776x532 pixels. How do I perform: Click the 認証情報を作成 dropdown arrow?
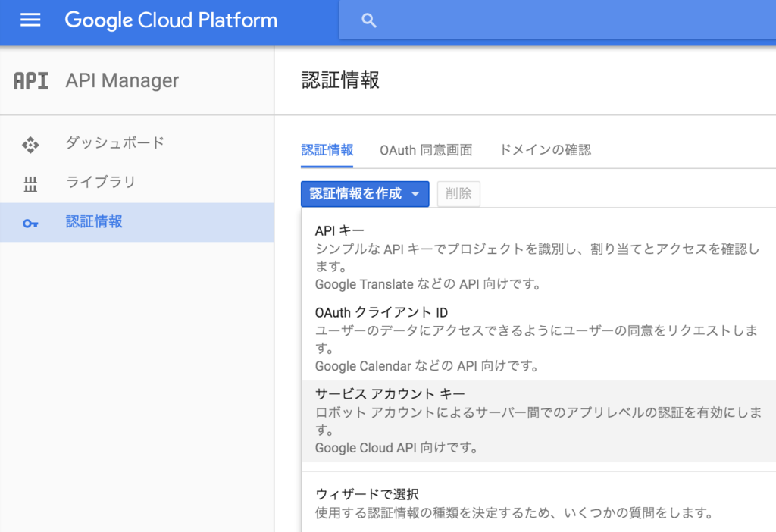point(415,194)
